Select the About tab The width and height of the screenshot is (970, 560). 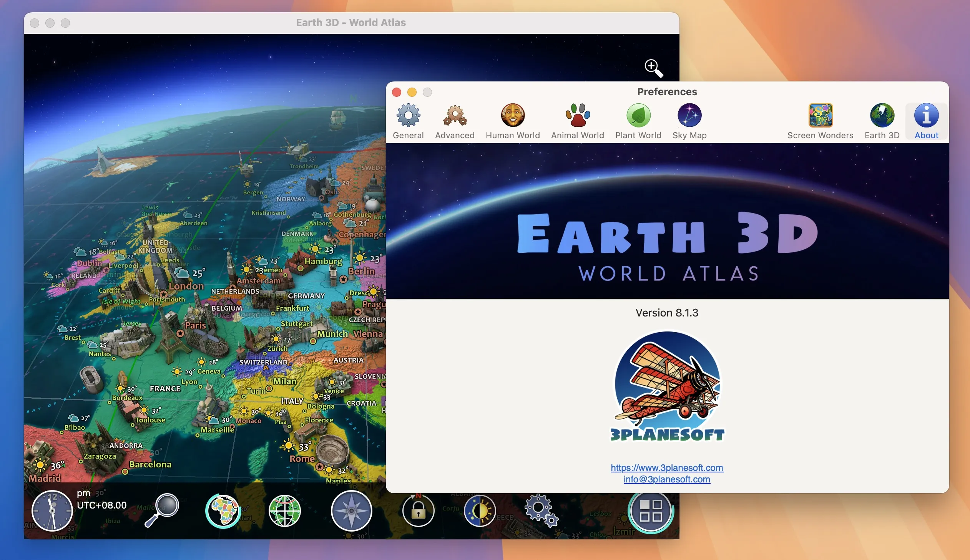click(926, 121)
